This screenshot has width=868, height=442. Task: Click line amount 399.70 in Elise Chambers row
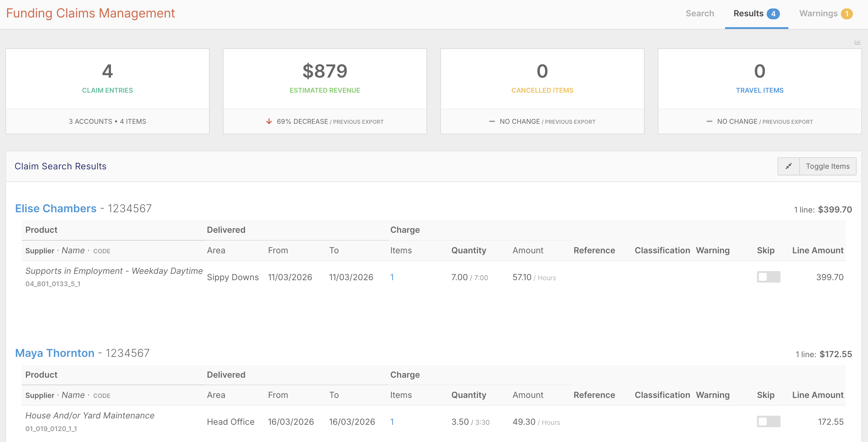click(830, 277)
